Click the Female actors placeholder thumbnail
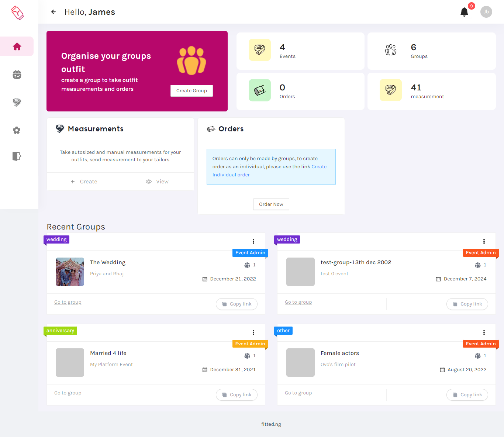504x438 pixels. click(300, 363)
